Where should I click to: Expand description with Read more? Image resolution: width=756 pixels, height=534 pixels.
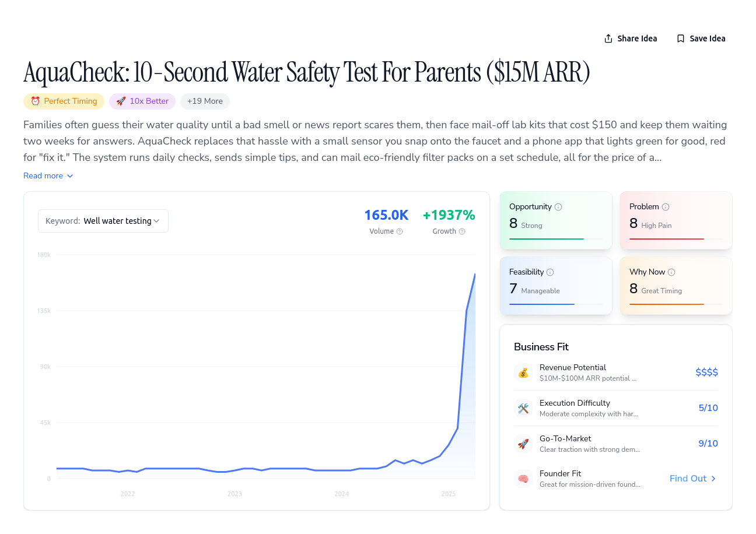pyautogui.click(x=48, y=176)
